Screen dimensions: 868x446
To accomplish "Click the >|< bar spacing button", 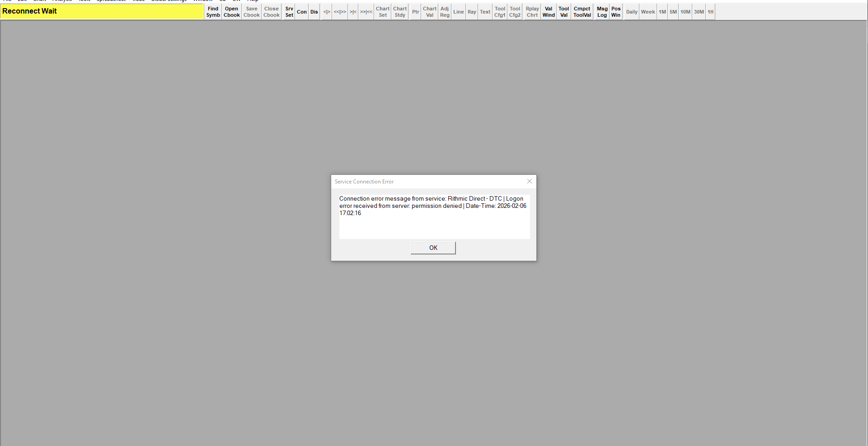I will coord(353,12).
